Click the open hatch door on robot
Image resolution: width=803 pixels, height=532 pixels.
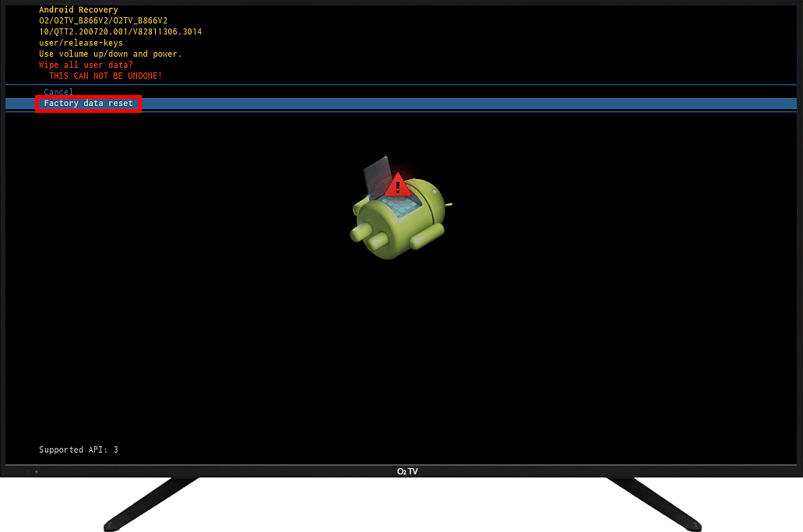click(377, 175)
